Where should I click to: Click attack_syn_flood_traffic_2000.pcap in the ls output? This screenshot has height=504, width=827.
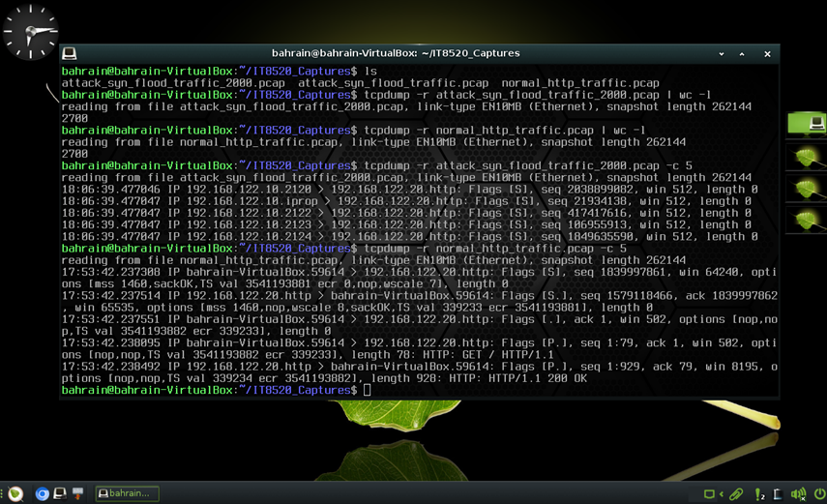pos(173,83)
